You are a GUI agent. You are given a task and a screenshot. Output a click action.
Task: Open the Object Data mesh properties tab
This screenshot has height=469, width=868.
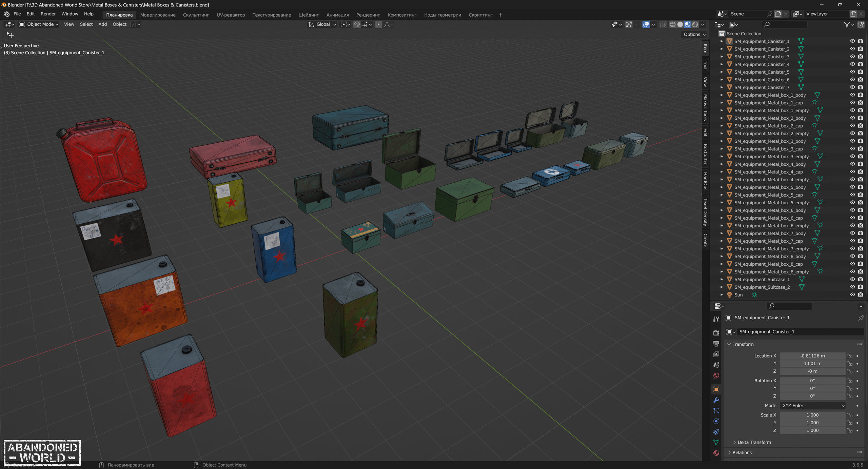coord(716,443)
